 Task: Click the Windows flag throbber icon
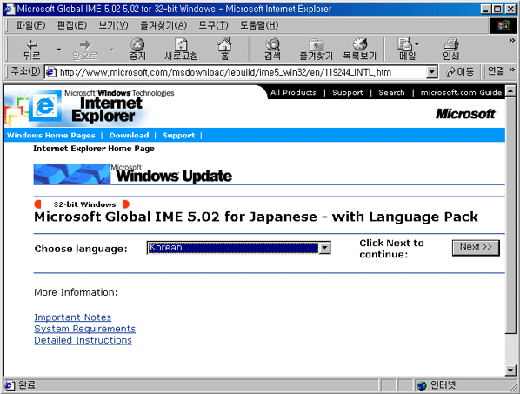click(503, 26)
